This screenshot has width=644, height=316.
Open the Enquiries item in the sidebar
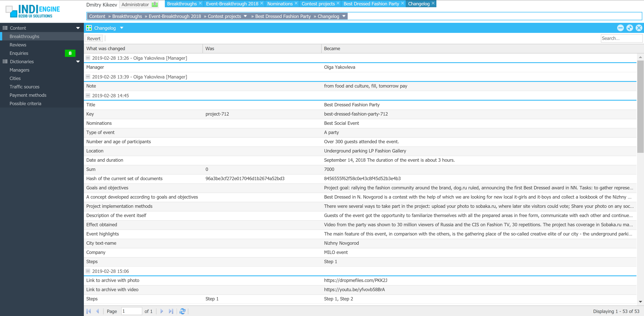click(x=19, y=53)
